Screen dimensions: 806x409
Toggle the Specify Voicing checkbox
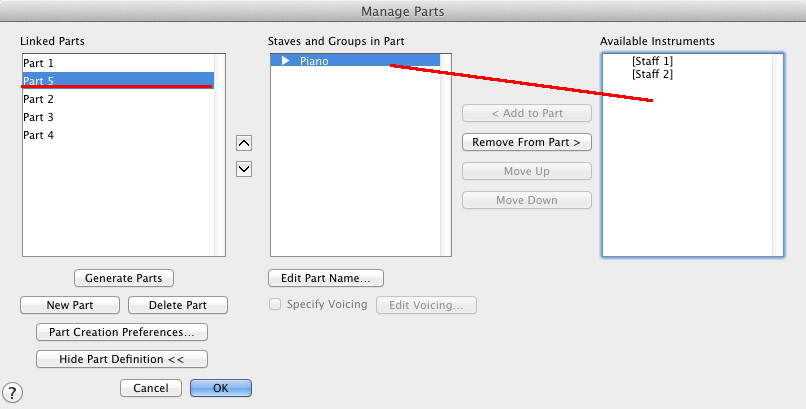point(275,305)
